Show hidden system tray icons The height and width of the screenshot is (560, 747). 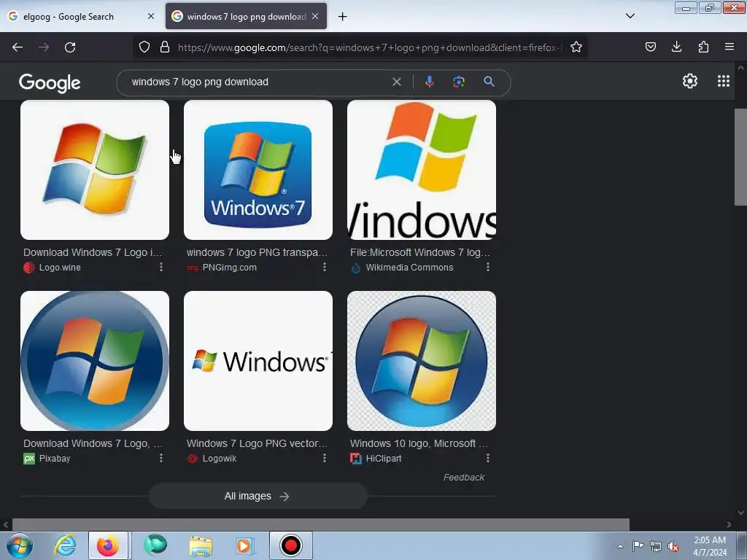(x=620, y=546)
